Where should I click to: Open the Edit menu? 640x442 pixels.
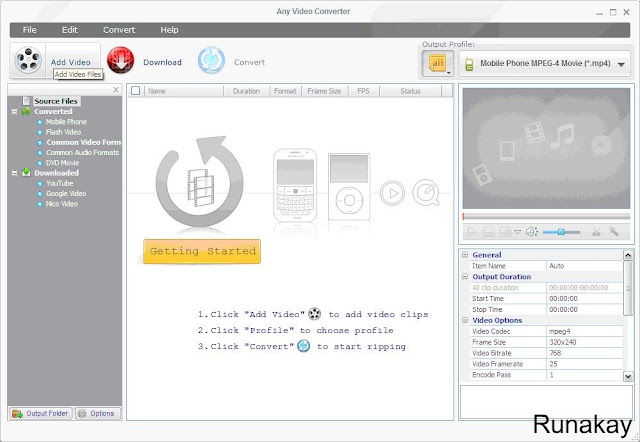coord(69,30)
